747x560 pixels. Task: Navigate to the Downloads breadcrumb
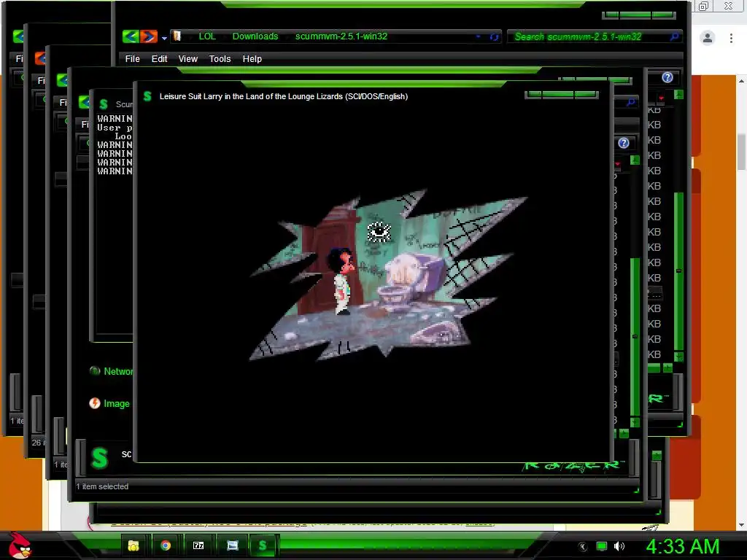[255, 36]
